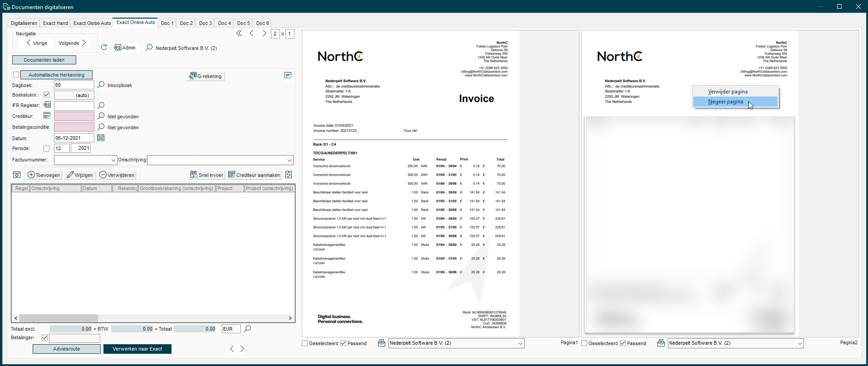Viewport: 868px width, 366px height.
Task: Click Wijzigen pencil button
Action: coord(80,175)
